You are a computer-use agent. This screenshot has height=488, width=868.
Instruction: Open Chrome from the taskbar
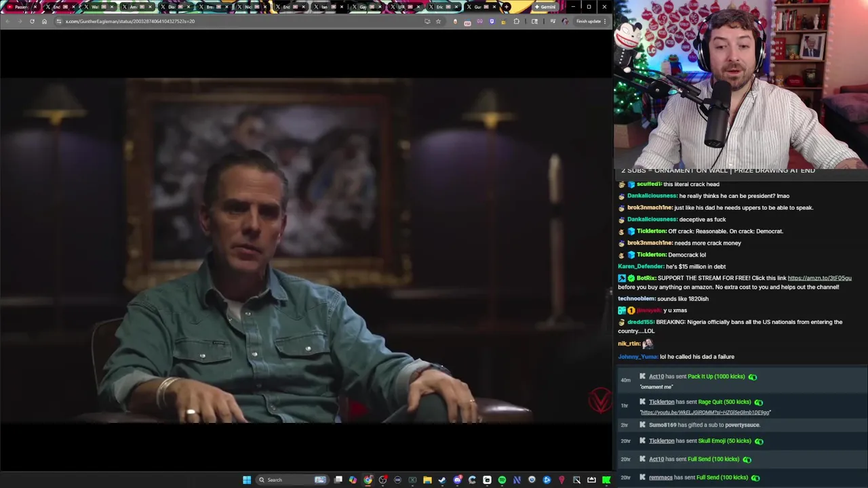pos(368,480)
